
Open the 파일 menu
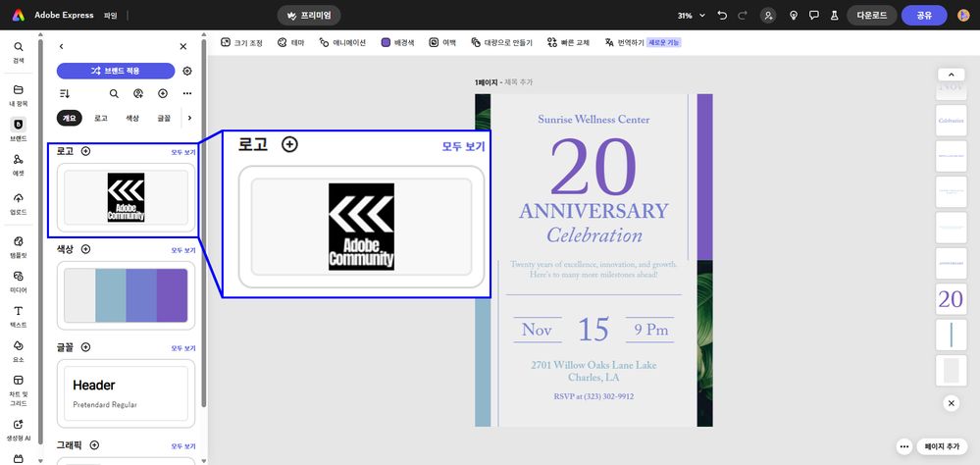click(x=110, y=15)
